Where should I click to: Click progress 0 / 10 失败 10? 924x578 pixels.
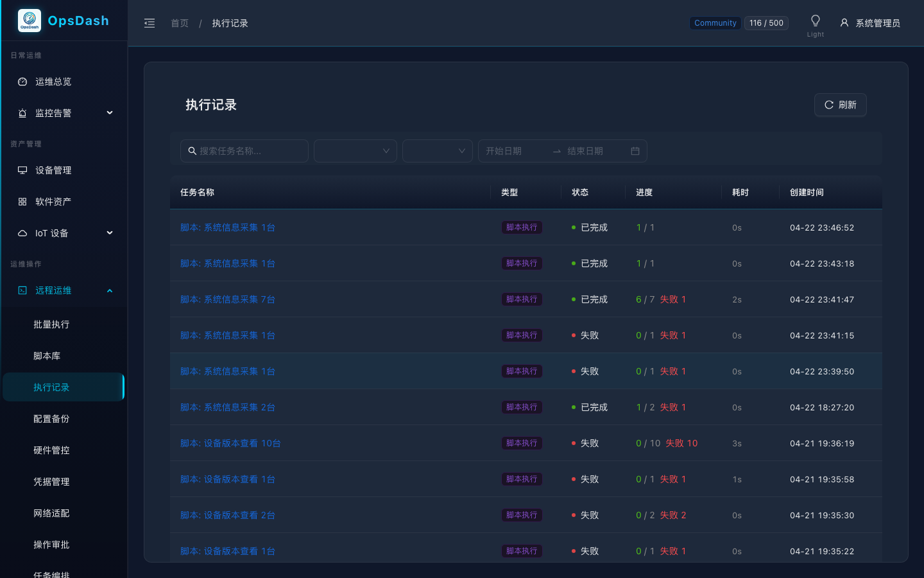[x=667, y=443]
